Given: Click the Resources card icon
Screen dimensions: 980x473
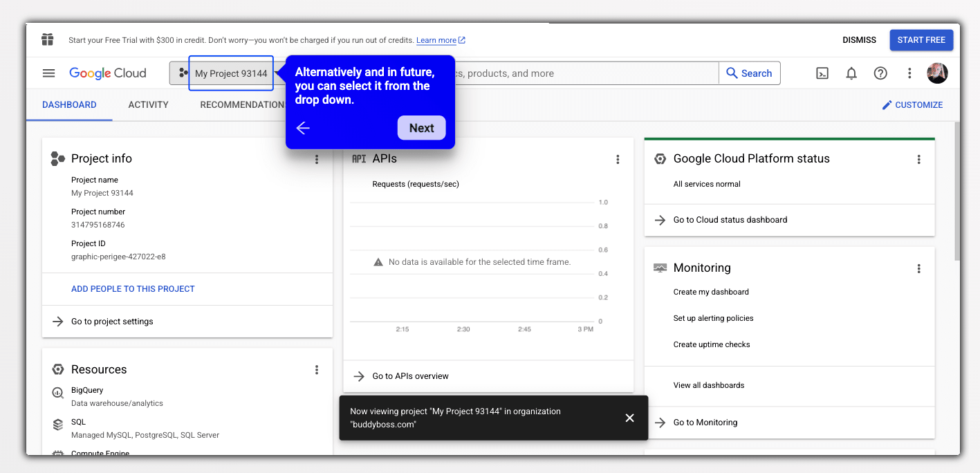Looking at the screenshot, I should pyautogui.click(x=58, y=370).
